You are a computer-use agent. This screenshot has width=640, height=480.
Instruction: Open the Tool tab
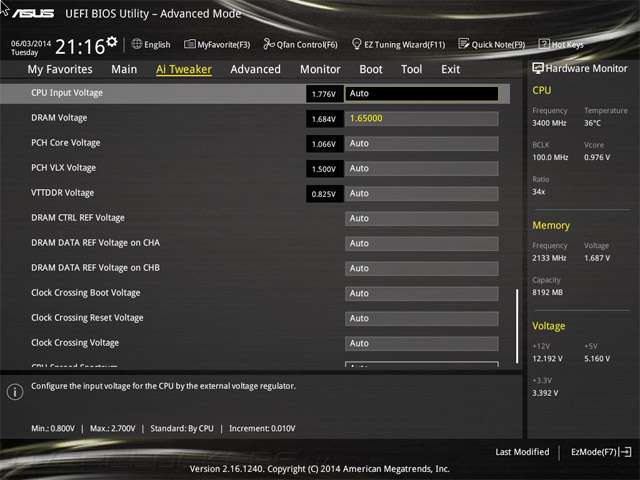(x=411, y=69)
